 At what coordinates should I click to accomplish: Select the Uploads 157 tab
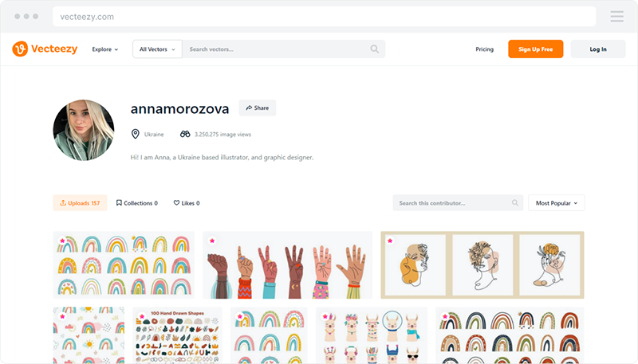point(80,203)
